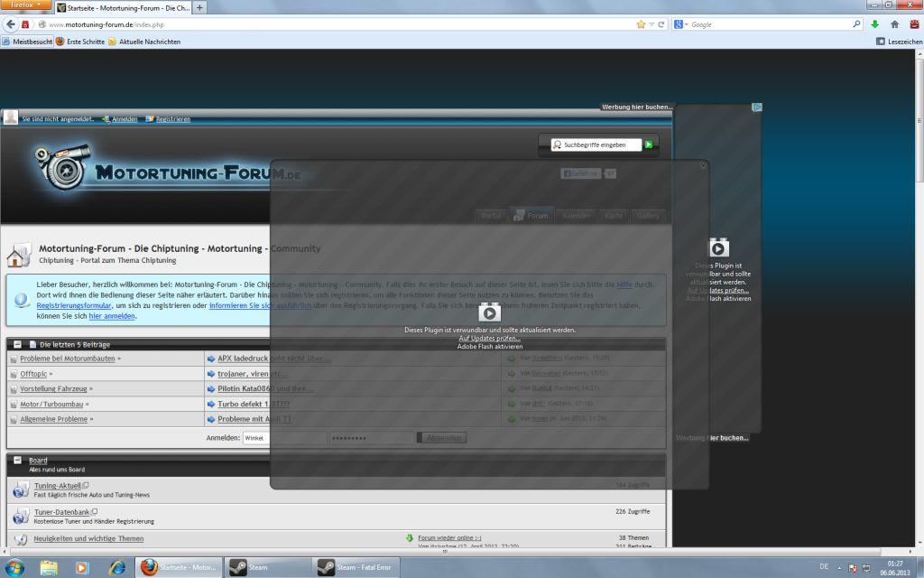This screenshot has width=924, height=578.
Task: Open the 'Vorstellung Fahrzeug' forum link
Action: click(53, 388)
